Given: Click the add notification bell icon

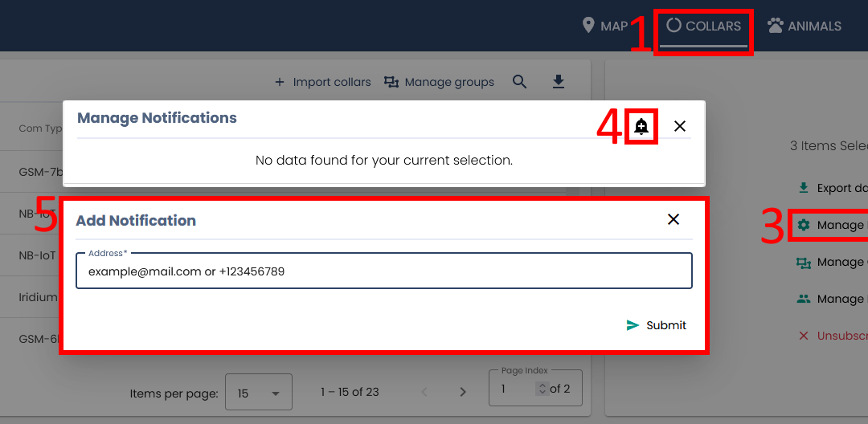Looking at the screenshot, I should click(641, 126).
